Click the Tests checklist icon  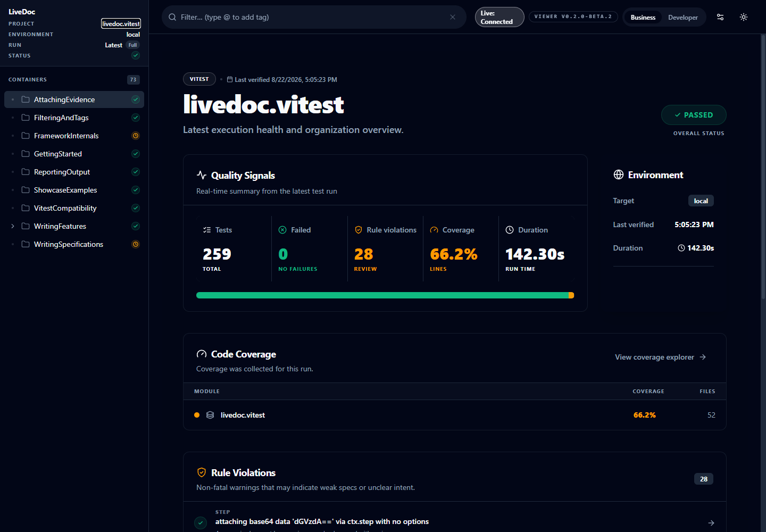pos(207,230)
